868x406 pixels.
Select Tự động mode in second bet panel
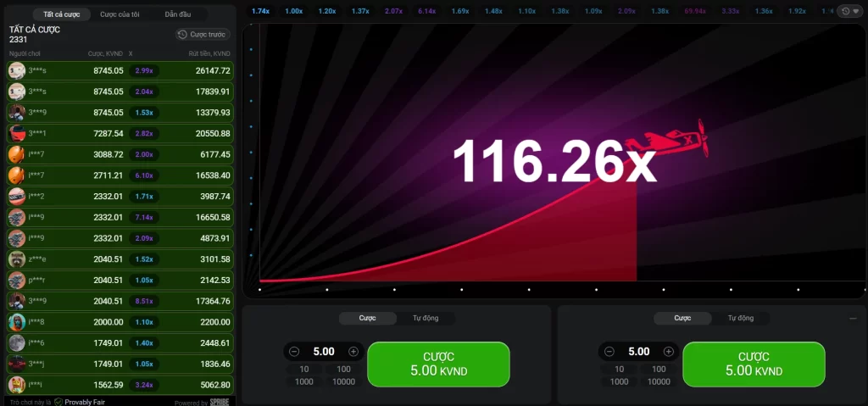click(741, 318)
